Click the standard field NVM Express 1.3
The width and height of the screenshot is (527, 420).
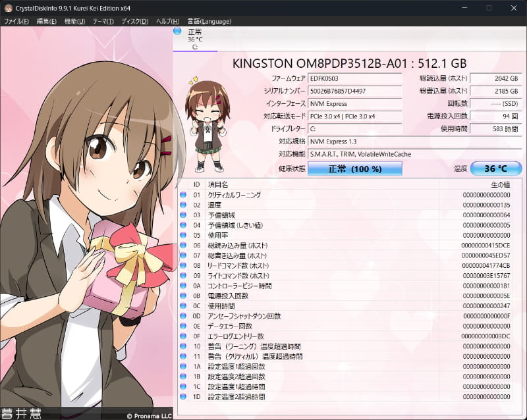(415, 142)
